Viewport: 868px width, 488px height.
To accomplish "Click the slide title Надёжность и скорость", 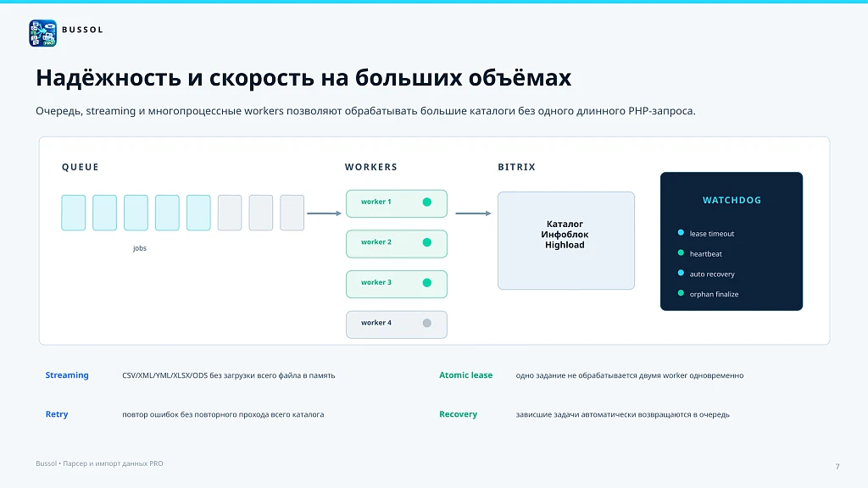I will tap(303, 77).
